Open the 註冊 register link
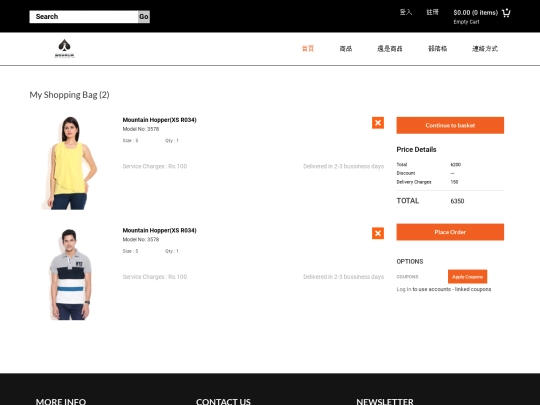Viewport: 540px width, 405px height. (x=433, y=12)
